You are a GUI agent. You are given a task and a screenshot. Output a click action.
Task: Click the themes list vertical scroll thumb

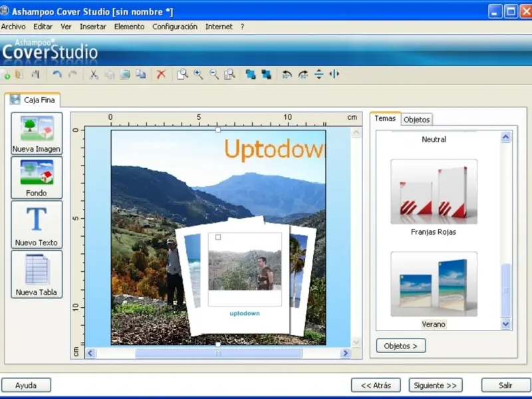coord(505,291)
